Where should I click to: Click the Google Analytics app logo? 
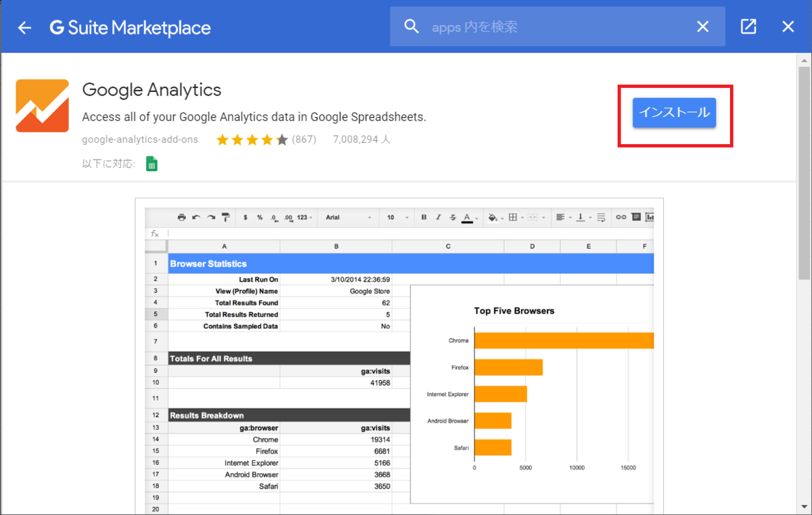point(42,106)
